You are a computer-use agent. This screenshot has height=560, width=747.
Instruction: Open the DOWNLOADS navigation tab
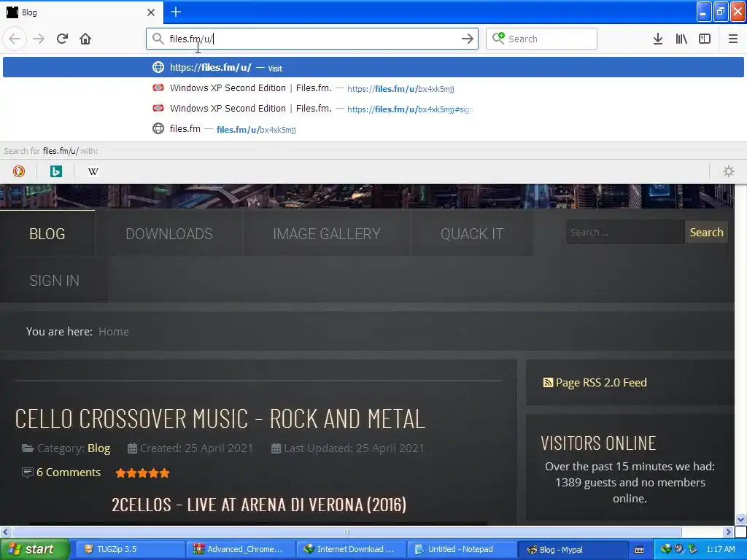[x=169, y=234]
